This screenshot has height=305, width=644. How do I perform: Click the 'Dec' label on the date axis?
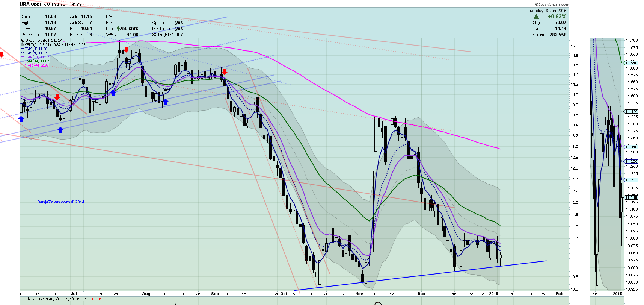421,294
